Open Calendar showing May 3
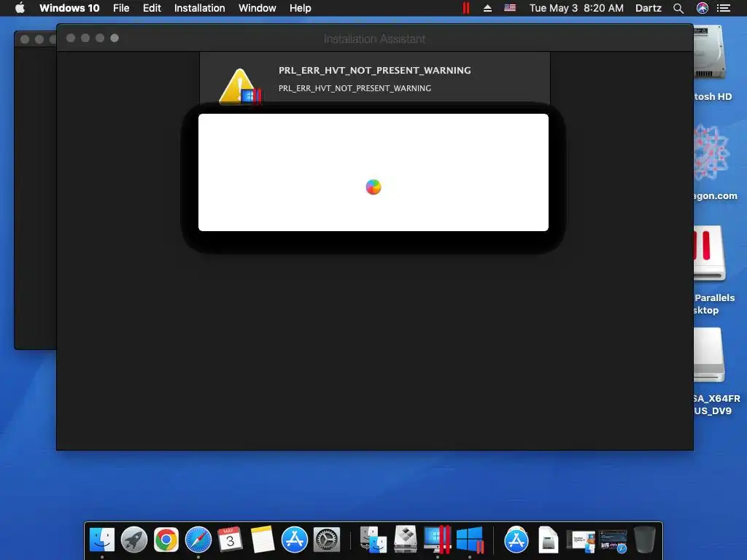747x560 pixels. coord(230,540)
